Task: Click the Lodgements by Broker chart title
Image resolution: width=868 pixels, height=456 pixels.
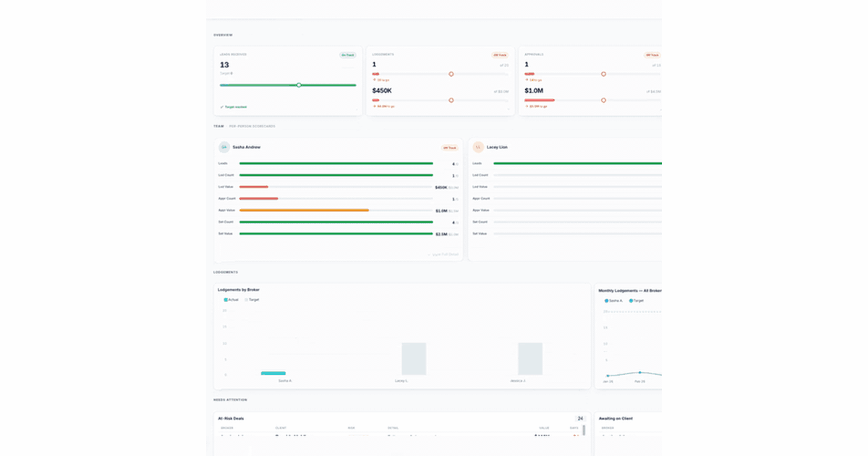Action: coord(239,290)
